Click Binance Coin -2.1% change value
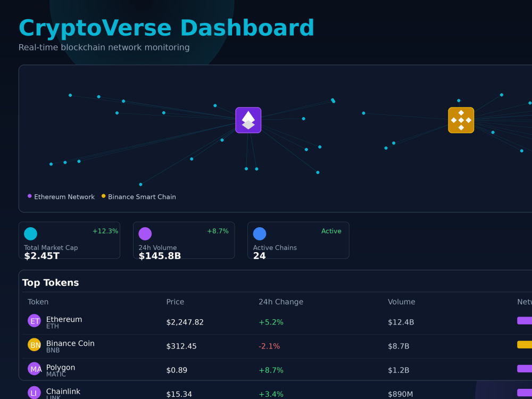The image size is (532, 399). tap(269, 346)
